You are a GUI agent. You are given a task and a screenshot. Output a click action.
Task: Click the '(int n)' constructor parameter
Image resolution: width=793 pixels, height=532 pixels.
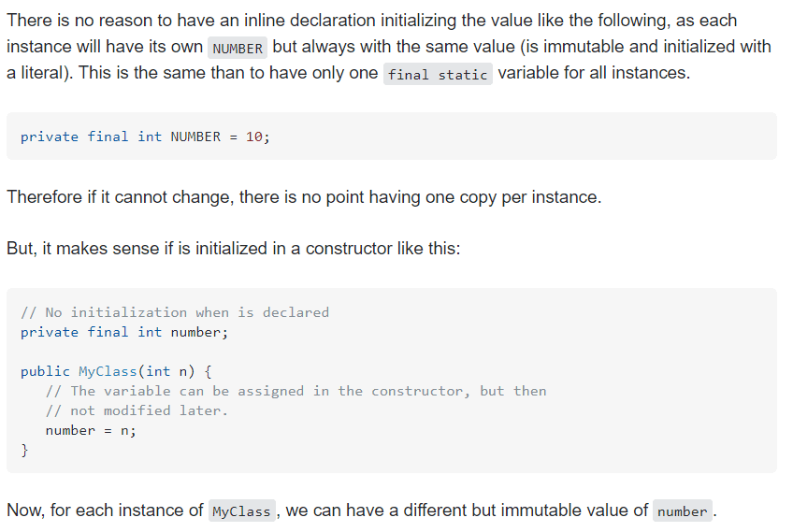point(167,371)
